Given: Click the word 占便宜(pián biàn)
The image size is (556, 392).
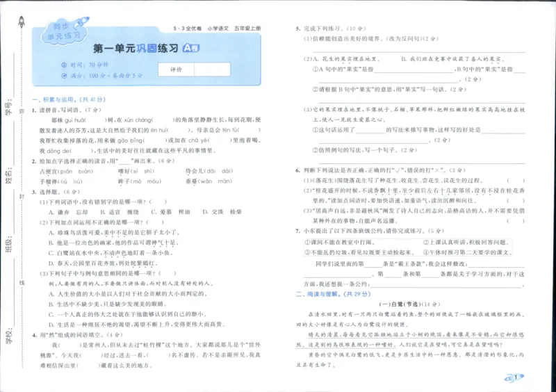Looking at the screenshot, I should (x=66, y=172).
